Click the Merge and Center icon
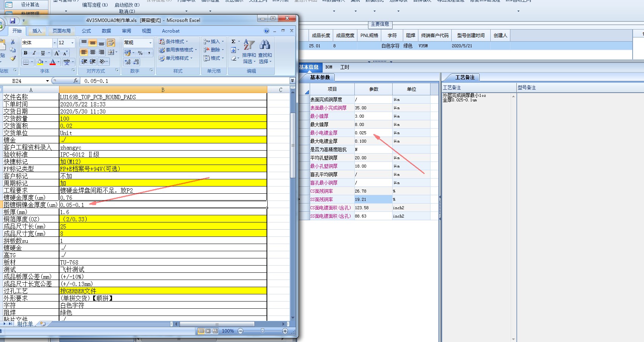 pos(111,52)
